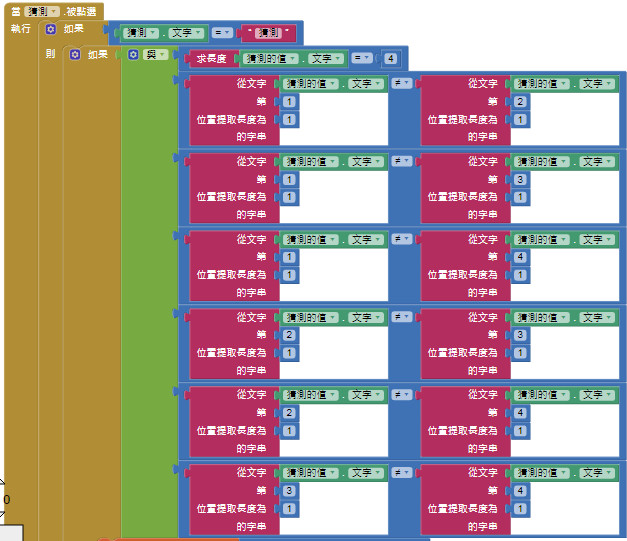Screen dimensions: 627x541
Task: Open right 文字 dropdown in 1 vs 2 row
Action: [x=597, y=84]
